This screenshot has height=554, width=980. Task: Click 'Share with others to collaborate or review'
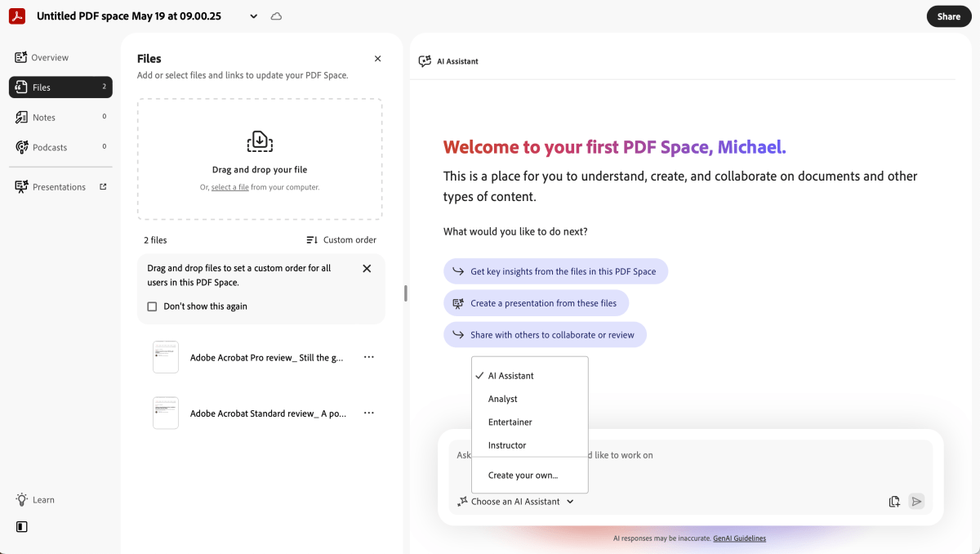point(545,335)
